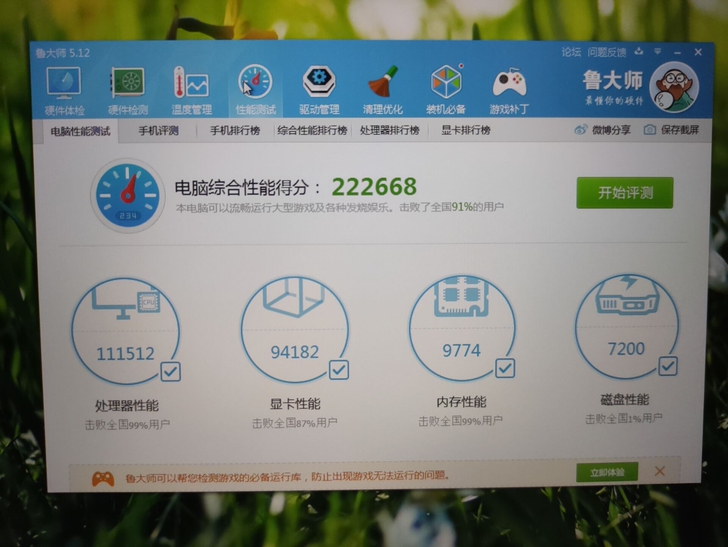Screen dimensions: 728x547
Task: Switch to 手机排行榜 tab
Action: coord(235,130)
